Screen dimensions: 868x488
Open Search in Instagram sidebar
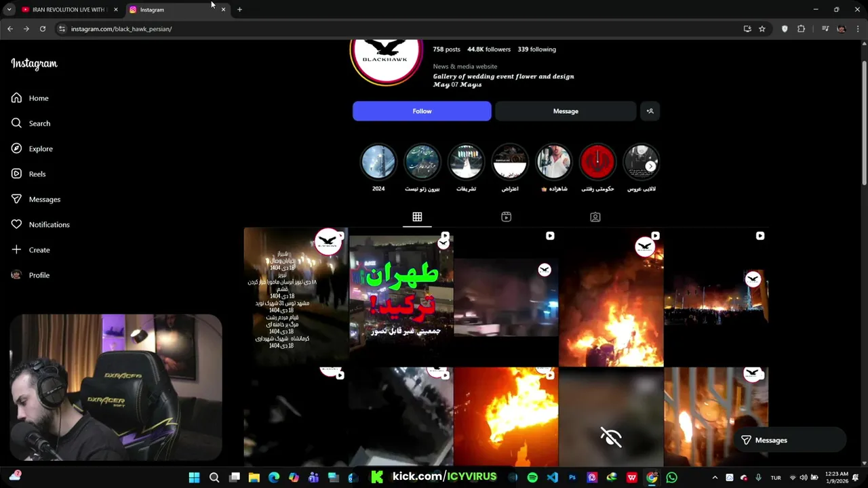(31, 123)
